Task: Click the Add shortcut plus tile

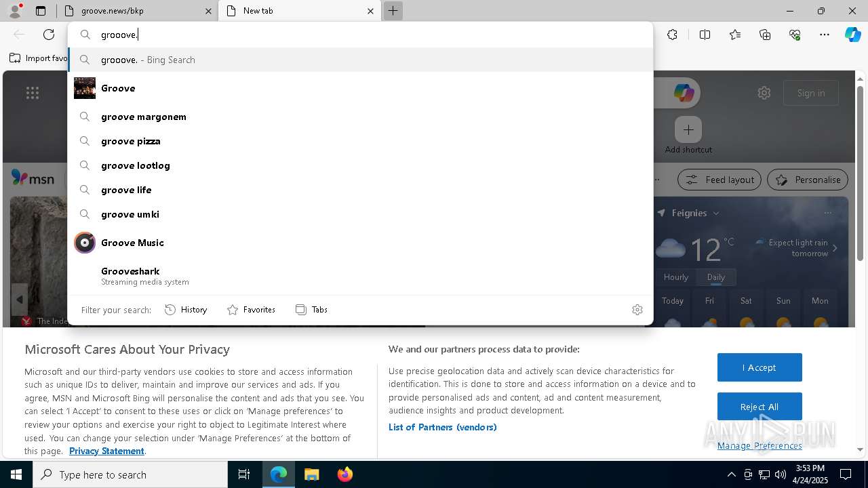Action: click(688, 129)
